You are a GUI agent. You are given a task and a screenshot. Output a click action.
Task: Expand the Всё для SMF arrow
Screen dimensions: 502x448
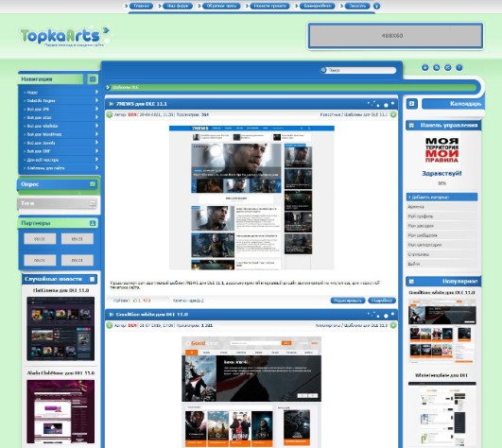(x=96, y=150)
